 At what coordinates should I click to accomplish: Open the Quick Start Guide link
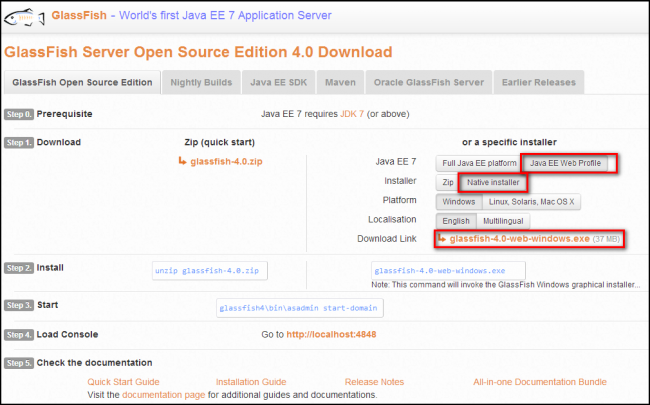[x=123, y=382]
